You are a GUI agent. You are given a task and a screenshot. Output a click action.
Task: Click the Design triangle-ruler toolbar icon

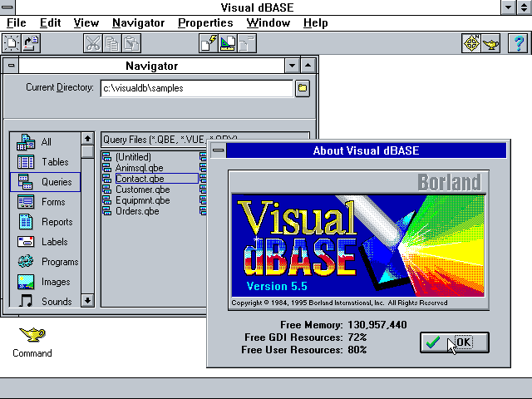(x=228, y=43)
